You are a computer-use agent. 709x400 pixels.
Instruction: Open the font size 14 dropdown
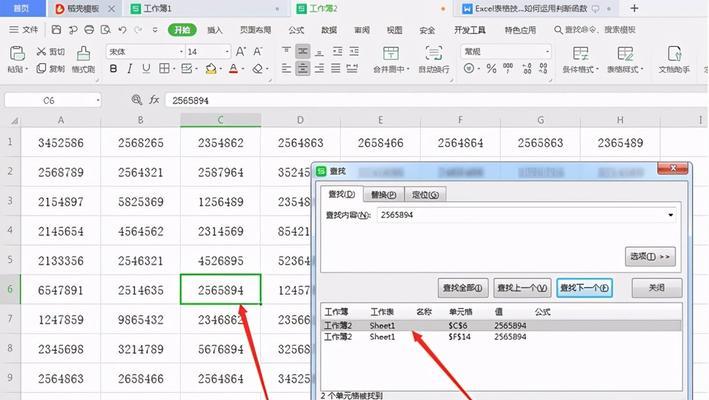tap(227, 52)
